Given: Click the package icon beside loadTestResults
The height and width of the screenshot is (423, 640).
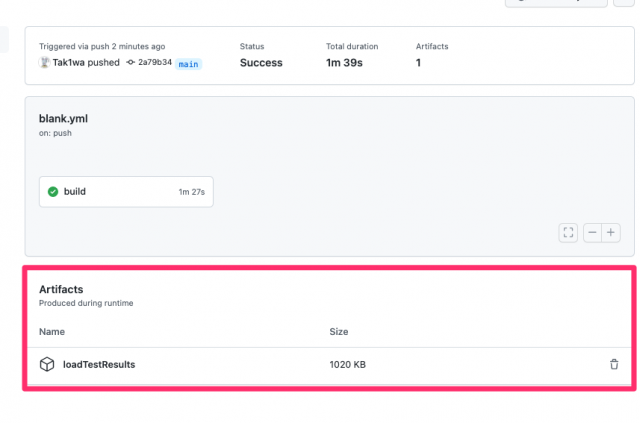Looking at the screenshot, I should click(x=47, y=364).
